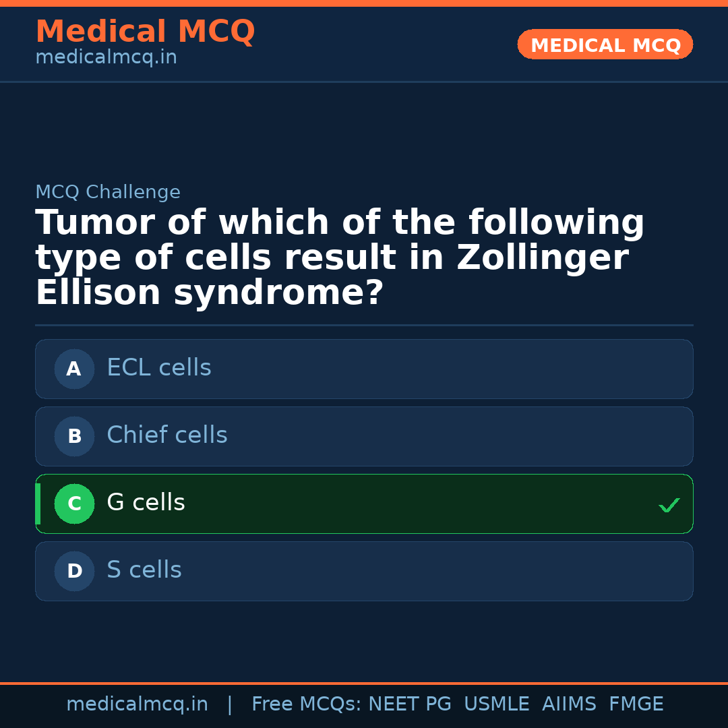Click the USMLE footer label
Screen dimensions: 728x728
point(497,704)
